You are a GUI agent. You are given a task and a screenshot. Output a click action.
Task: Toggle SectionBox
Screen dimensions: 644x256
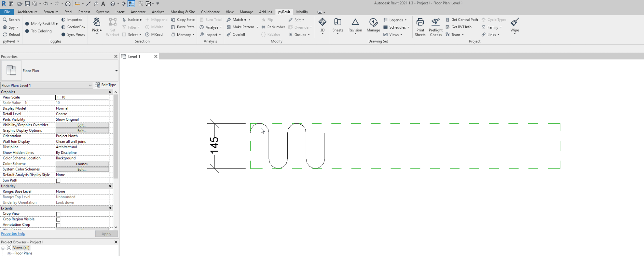tap(73, 27)
